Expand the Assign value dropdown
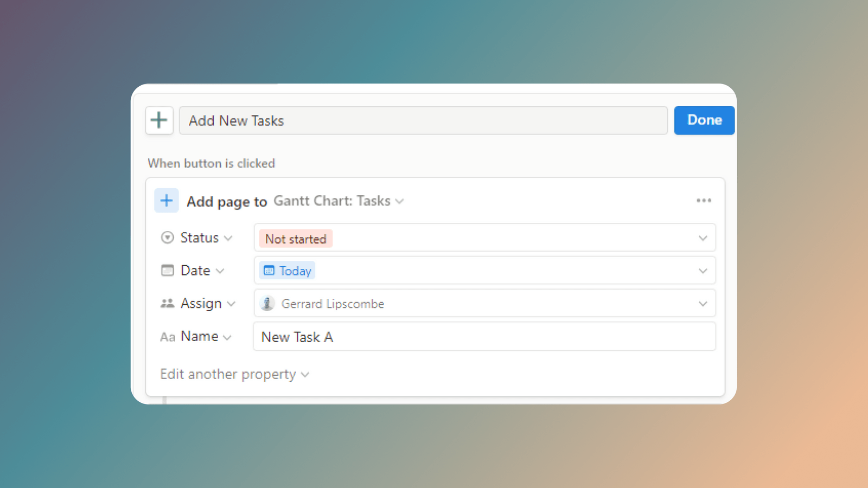868x488 pixels. coord(703,304)
